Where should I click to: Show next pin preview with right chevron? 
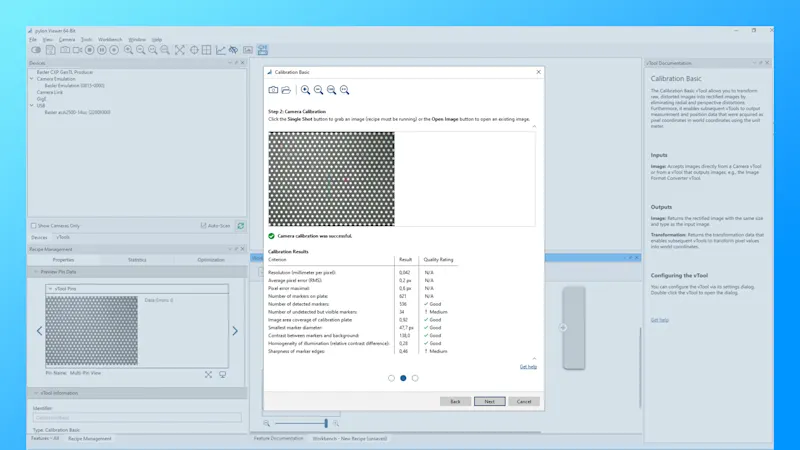[x=235, y=331]
